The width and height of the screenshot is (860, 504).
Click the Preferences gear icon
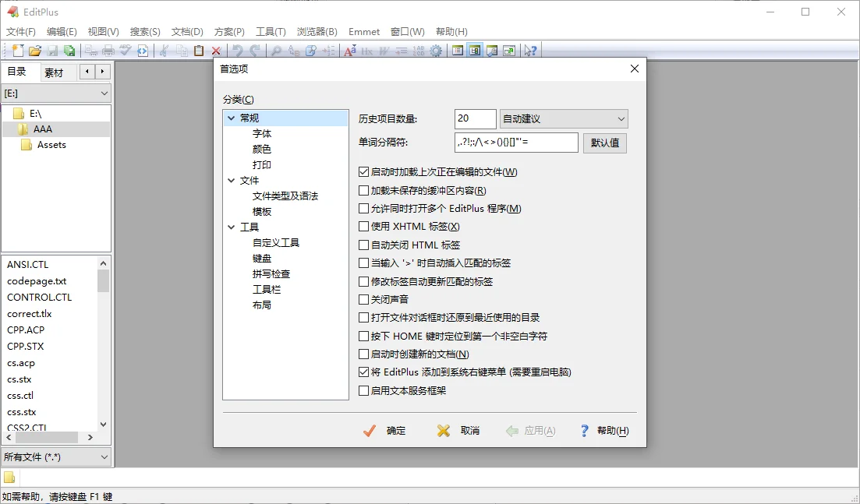tap(436, 51)
